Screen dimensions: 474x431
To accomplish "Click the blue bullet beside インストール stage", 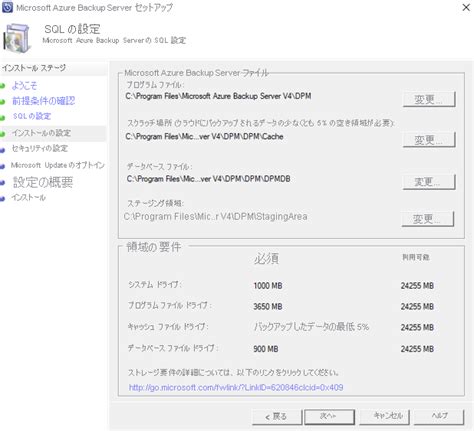I will [3, 199].
